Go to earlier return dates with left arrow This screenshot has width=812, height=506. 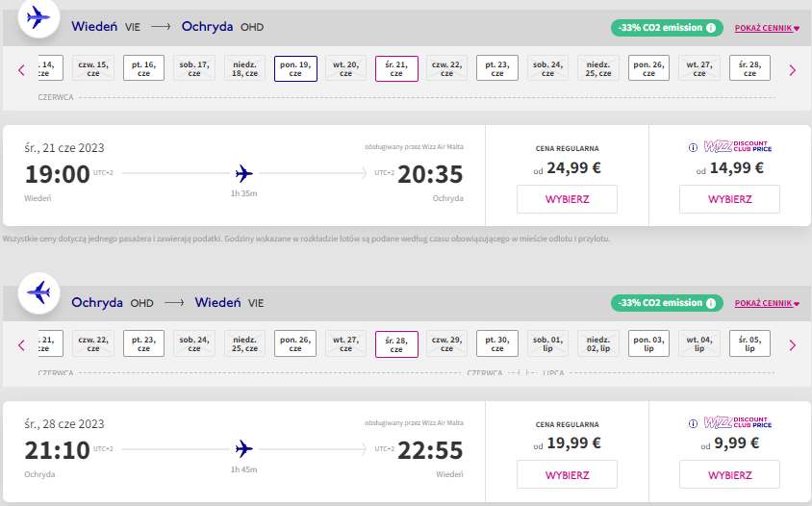(x=21, y=345)
